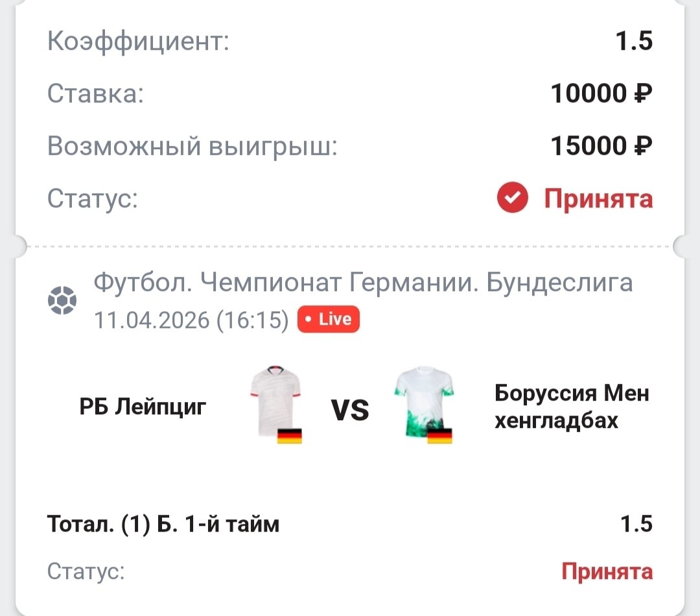Click the Возможный выигрыш label
700x616 pixels.
[192, 147]
